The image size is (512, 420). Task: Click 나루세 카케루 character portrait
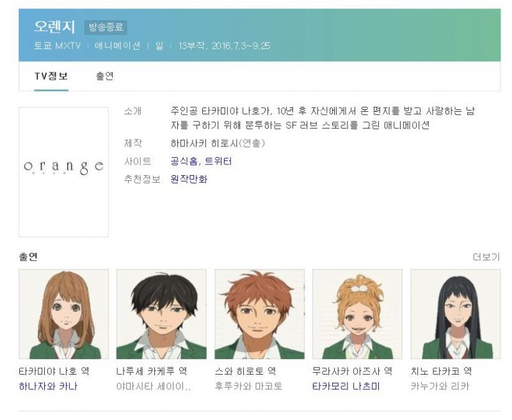pyautogui.click(x=161, y=314)
